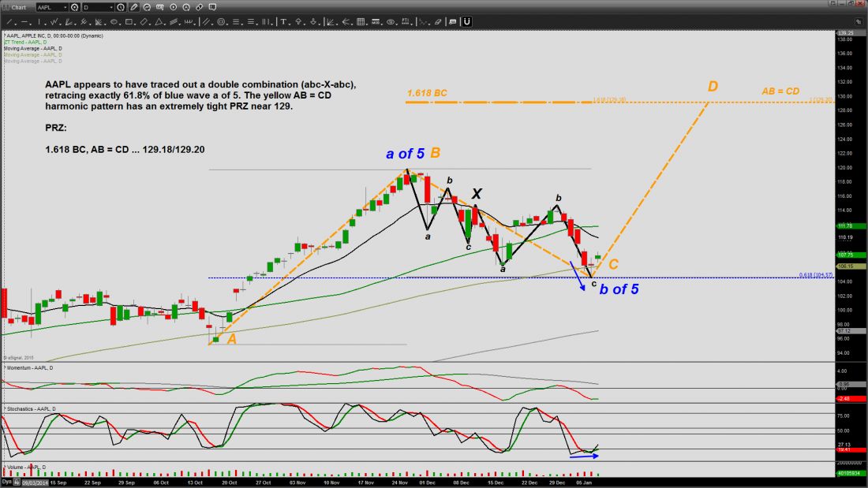Toggle the pencil edit chart mode
Image resolution: width=868 pixels, height=488 pixels.
134,7
